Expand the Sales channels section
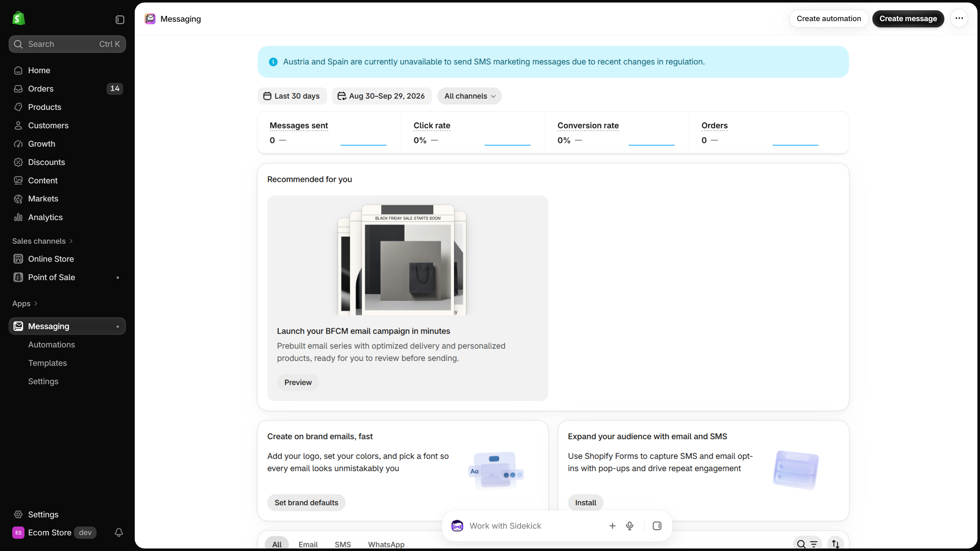Viewport: 980px width, 551px height. coord(42,241)
